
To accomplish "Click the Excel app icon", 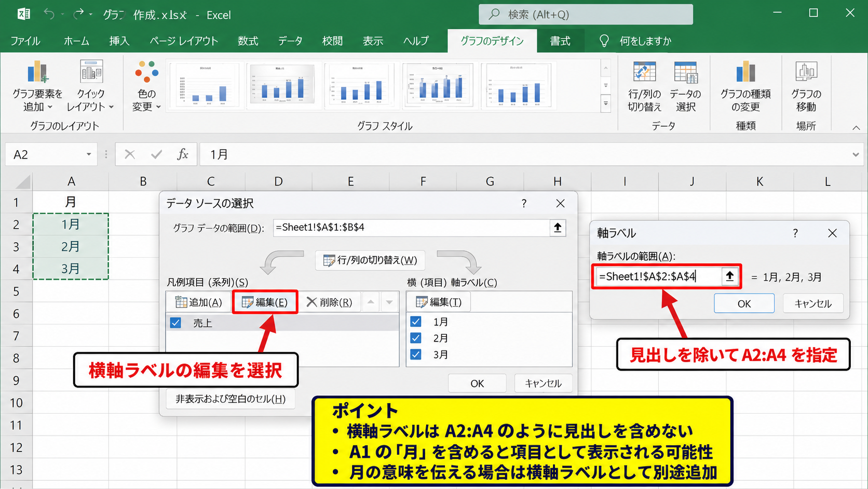I will (x=23, y=14).
